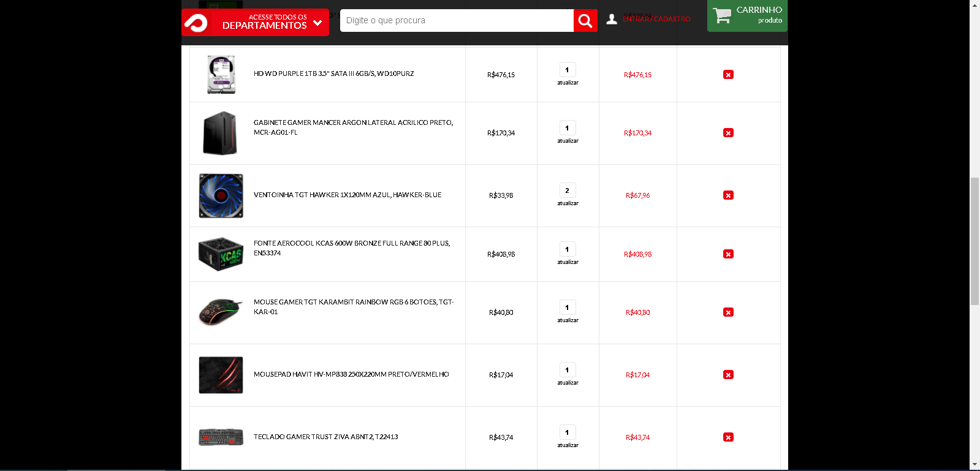Click the red R$40,80 subtotal
The width and height of the screenshot is (980, 471).
pos(637,312)
